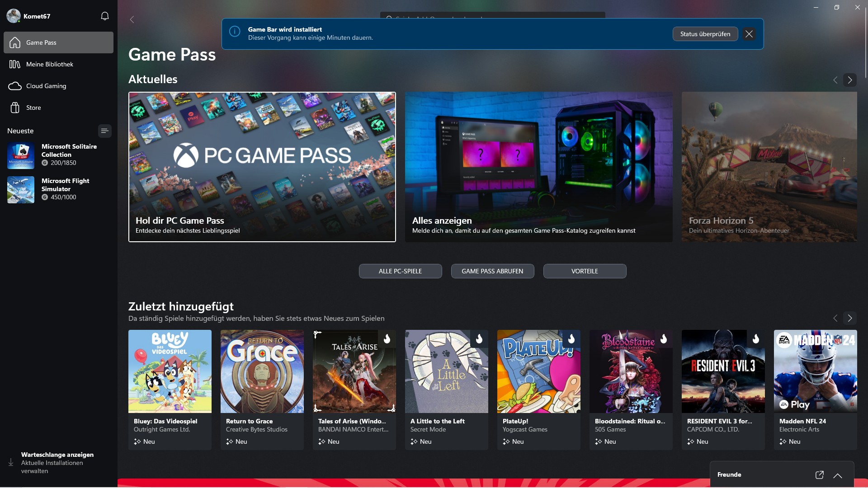868x488 pixels.
Task: Click the Aktuelles section heading
Action: [x=153, y=79]
